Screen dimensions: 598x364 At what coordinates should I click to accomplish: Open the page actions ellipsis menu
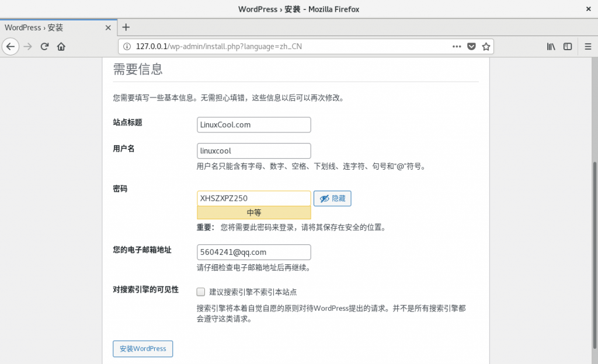click(457, 46)
